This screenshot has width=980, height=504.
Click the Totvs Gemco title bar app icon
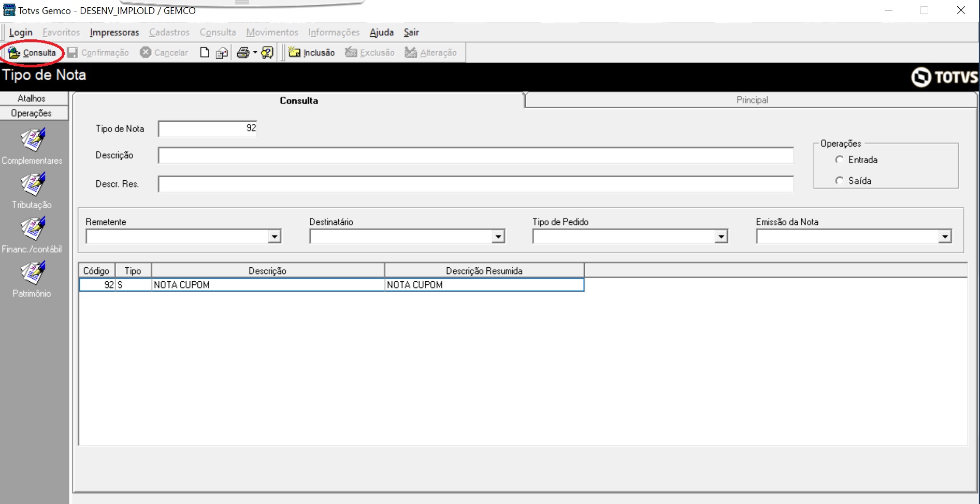point(9,10)
